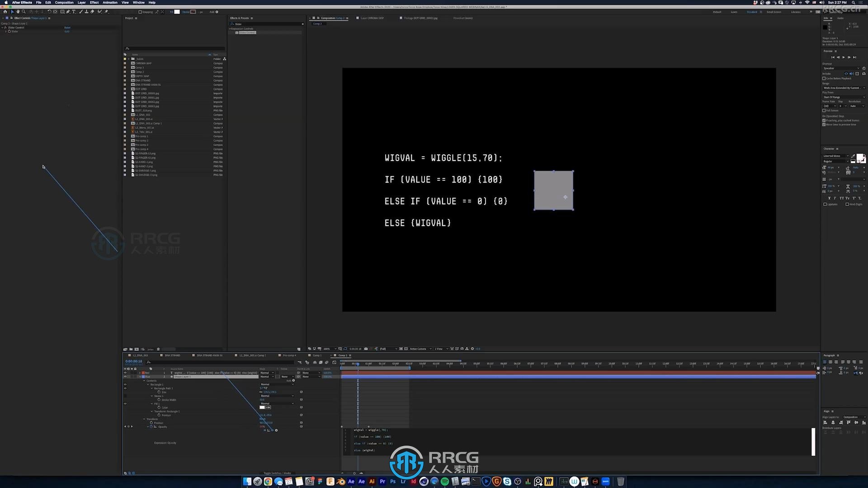The image size is (868, 488).
Task: Select the Eraser tool
Action: [x=92, y=12]
